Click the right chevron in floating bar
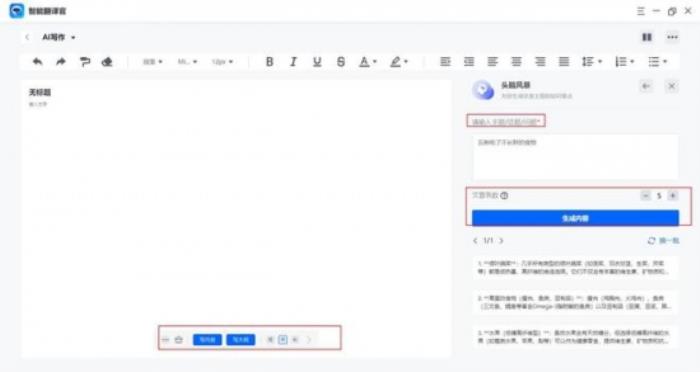The image size is (700, 372). click(x=309, y=340)
